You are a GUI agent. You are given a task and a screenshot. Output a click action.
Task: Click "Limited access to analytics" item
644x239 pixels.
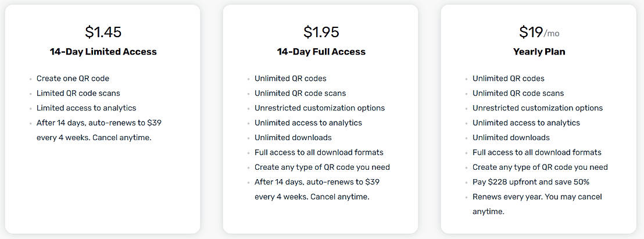coord(86,108)
